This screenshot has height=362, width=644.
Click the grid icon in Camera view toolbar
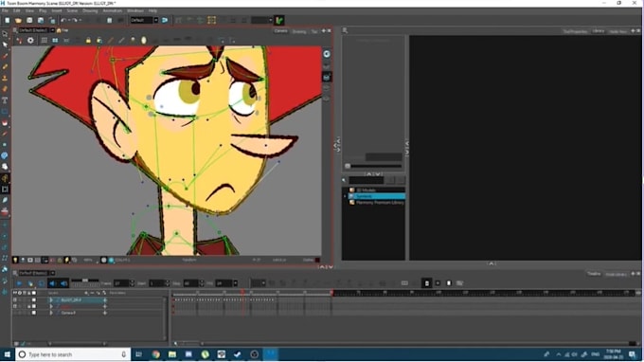point(44,40)
